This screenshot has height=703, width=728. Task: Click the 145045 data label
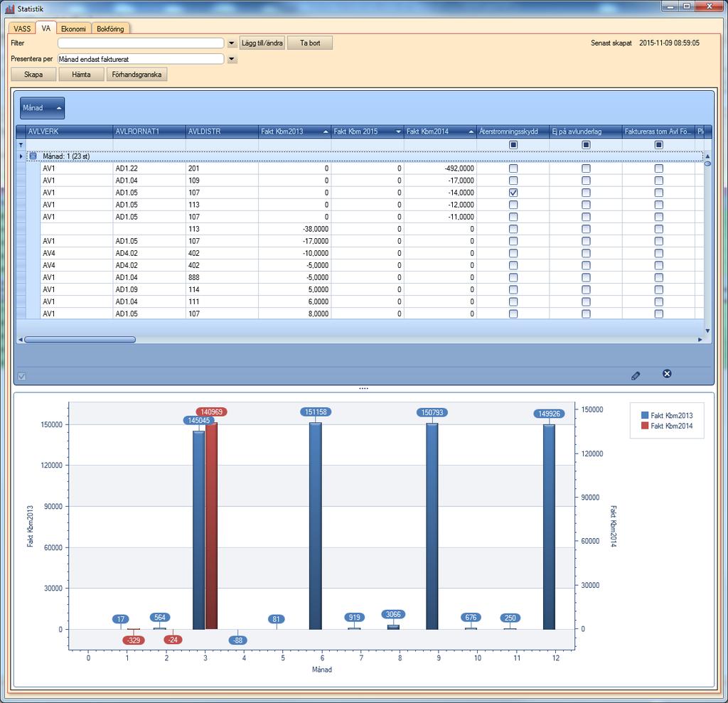click(x=199, y=421)
